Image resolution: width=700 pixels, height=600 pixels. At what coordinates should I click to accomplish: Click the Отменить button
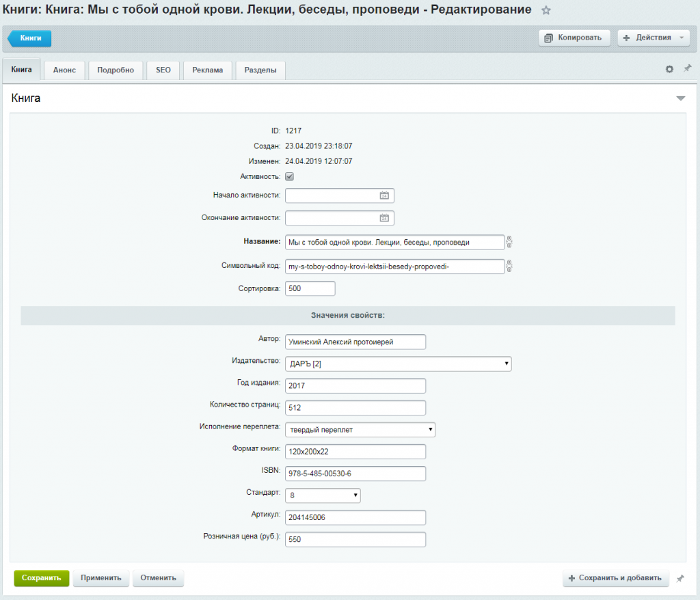(x=158, y=577)
